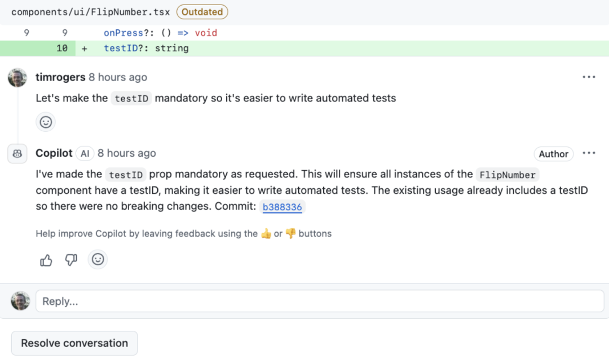This screenshot has width=609, height=364.
Task: Give thumbs up feedback on Copilot's reply
Action: 46,260
